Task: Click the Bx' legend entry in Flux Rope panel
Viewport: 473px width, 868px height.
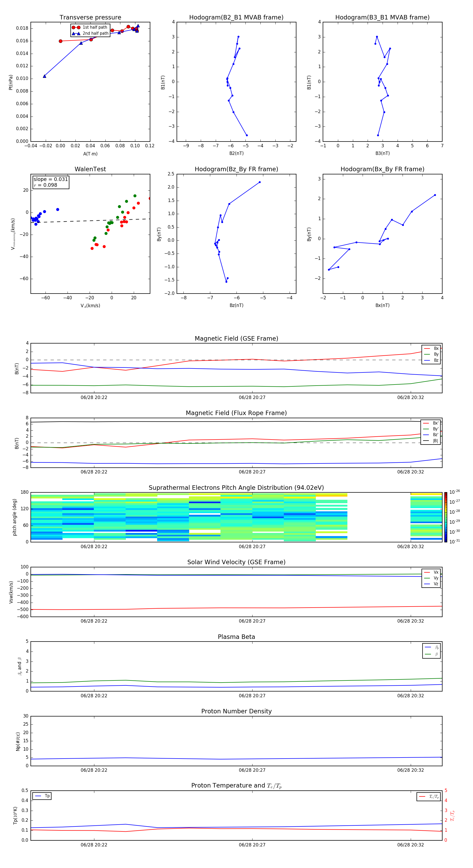Action: (431, 423)
